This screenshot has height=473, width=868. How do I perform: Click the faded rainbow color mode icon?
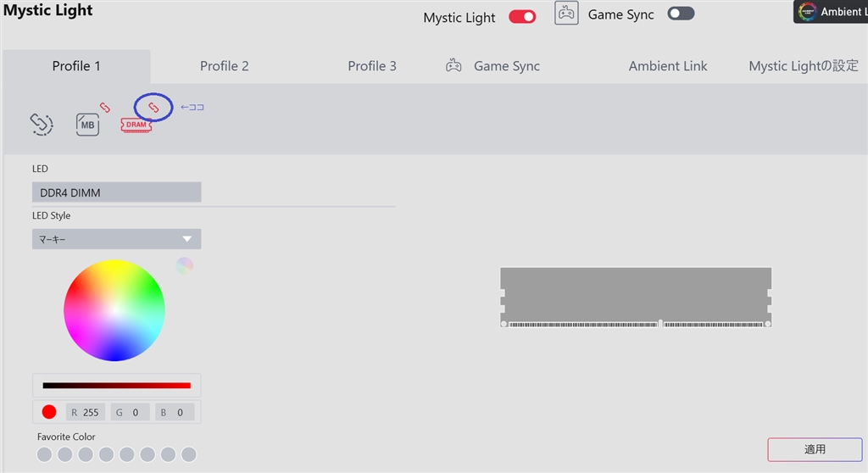(184, 266)
